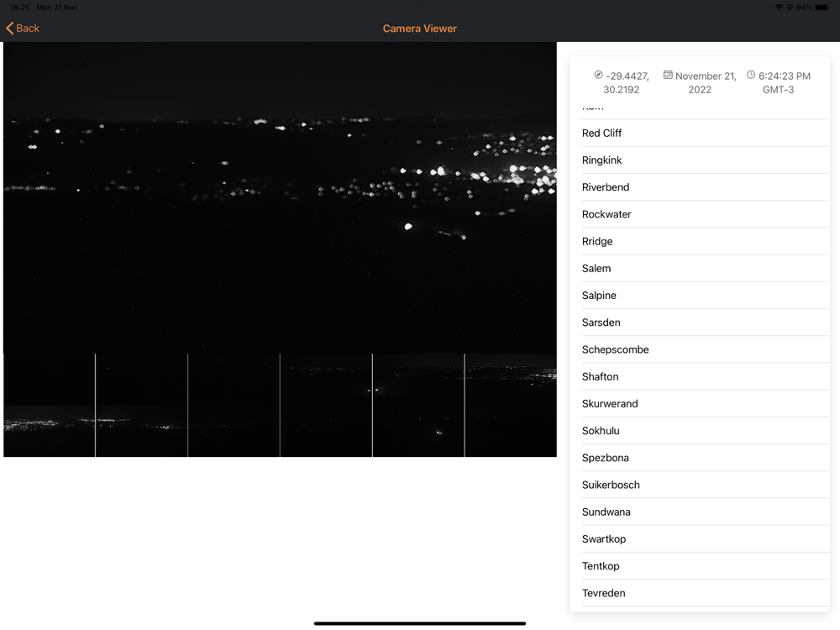Viewport: 840px width, 630px height.
Task: Choose the Tevreden camera
Action: tap(706, 593)
